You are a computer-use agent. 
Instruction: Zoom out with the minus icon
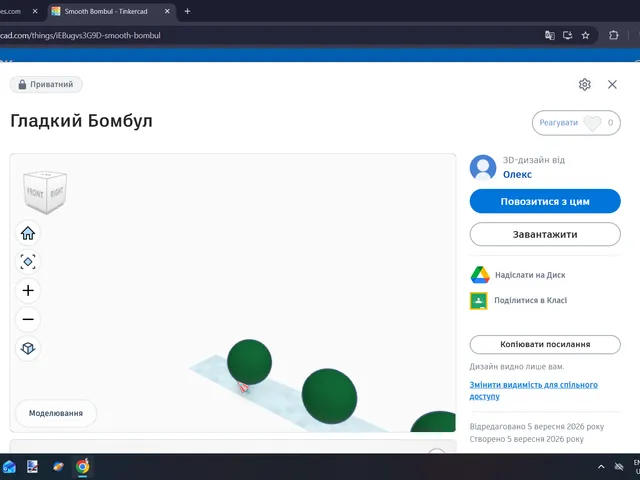coord(28,319)
